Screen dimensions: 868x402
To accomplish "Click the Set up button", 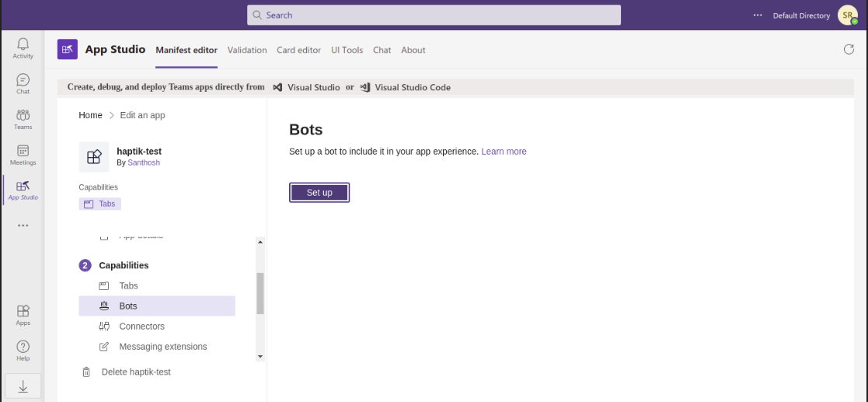I will pos(319,193).
